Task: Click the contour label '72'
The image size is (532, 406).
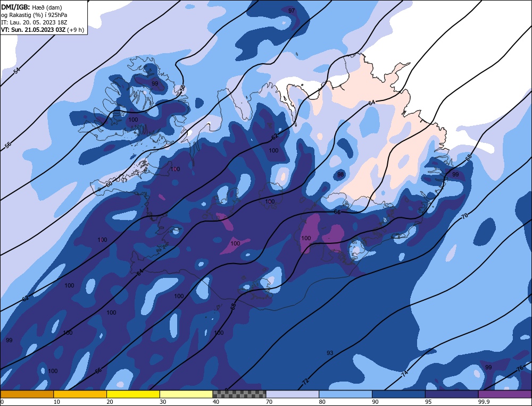Action: 305,381
